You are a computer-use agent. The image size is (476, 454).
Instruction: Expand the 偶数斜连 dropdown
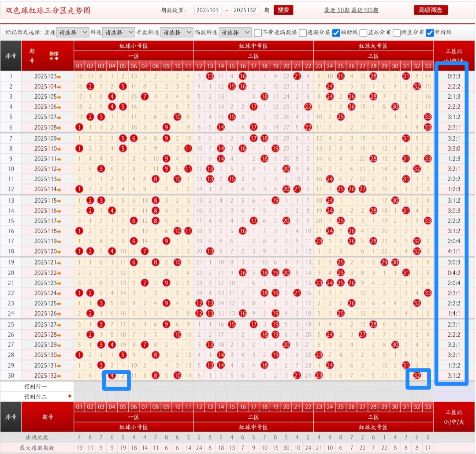coord(235,33)
